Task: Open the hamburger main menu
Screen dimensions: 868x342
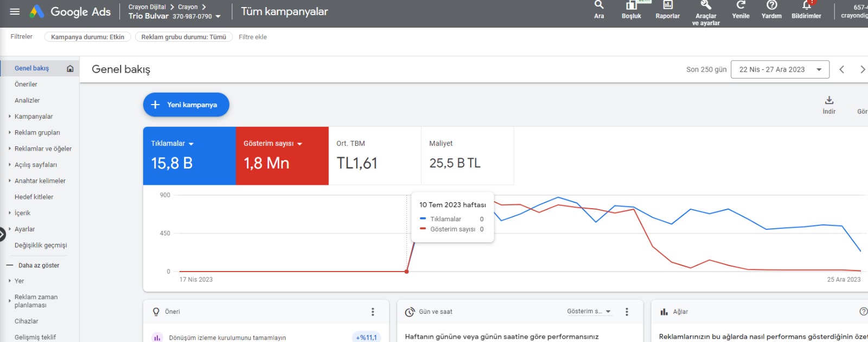Action: pyautogui.click(x=15, y=11)
